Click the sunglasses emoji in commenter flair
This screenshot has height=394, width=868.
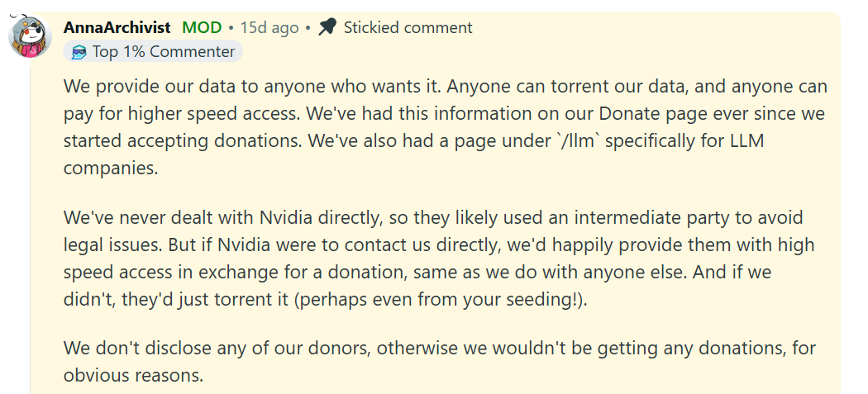coord(79,52)
